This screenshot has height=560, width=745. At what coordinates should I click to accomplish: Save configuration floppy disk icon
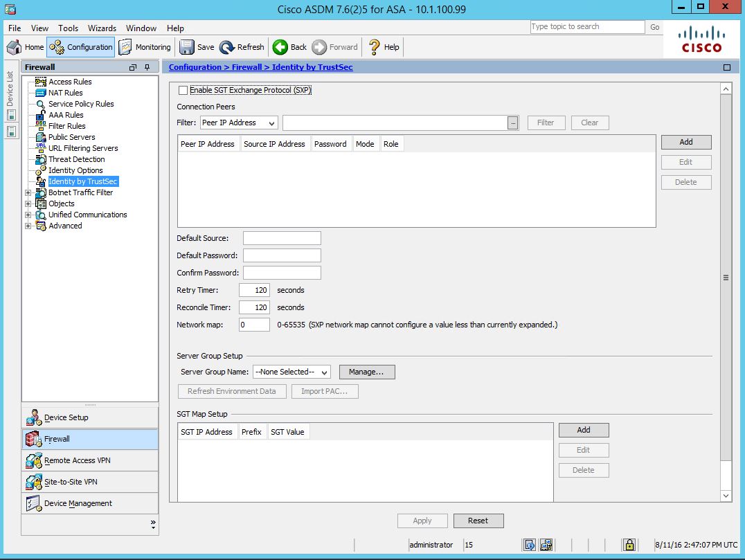coord(187,47)
